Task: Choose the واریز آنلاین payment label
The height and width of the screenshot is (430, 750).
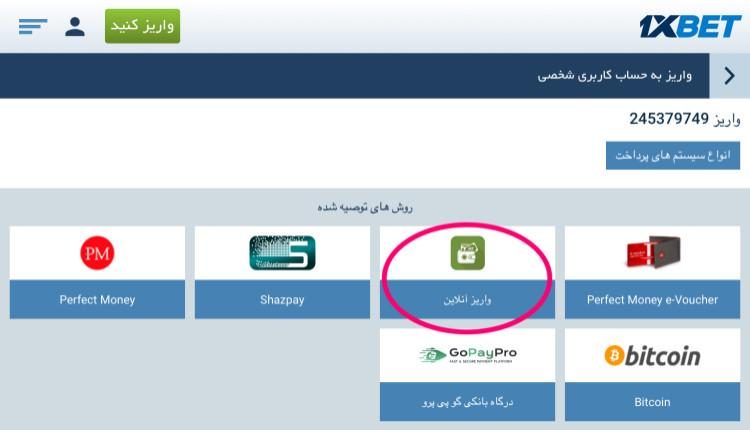Action: click(x=467, y=299)
